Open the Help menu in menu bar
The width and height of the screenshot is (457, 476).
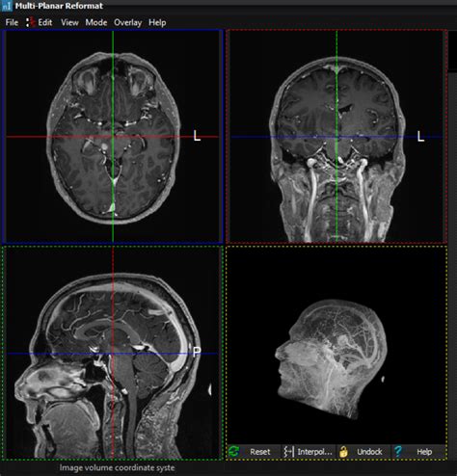[x=157, y=22]
